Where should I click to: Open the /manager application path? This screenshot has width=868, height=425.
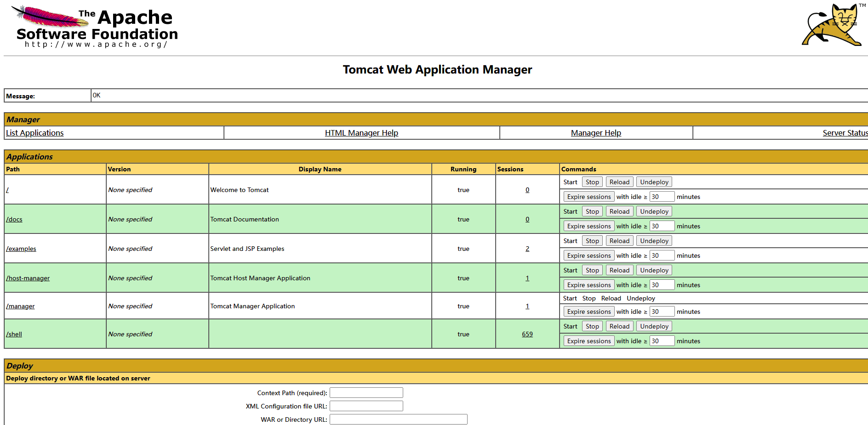[x=20, y=306]
